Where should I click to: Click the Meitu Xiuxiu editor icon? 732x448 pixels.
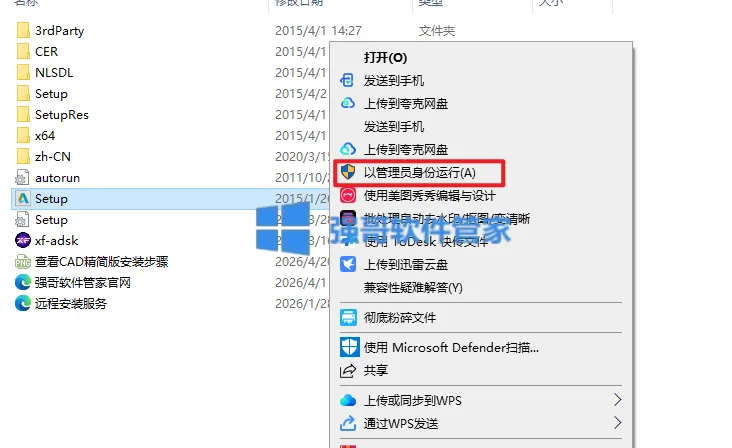(348, 195)
